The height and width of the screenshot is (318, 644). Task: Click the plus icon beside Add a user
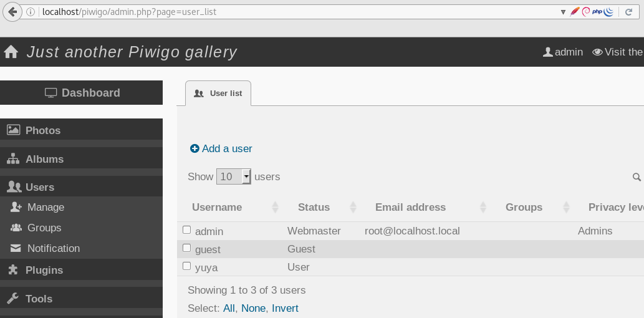(195, 148)
